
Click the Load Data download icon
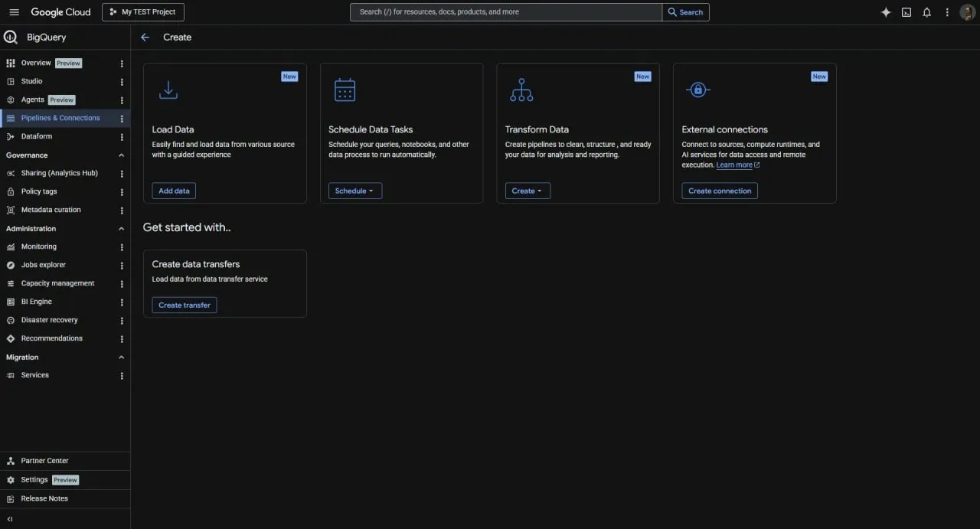click(168, 90)
